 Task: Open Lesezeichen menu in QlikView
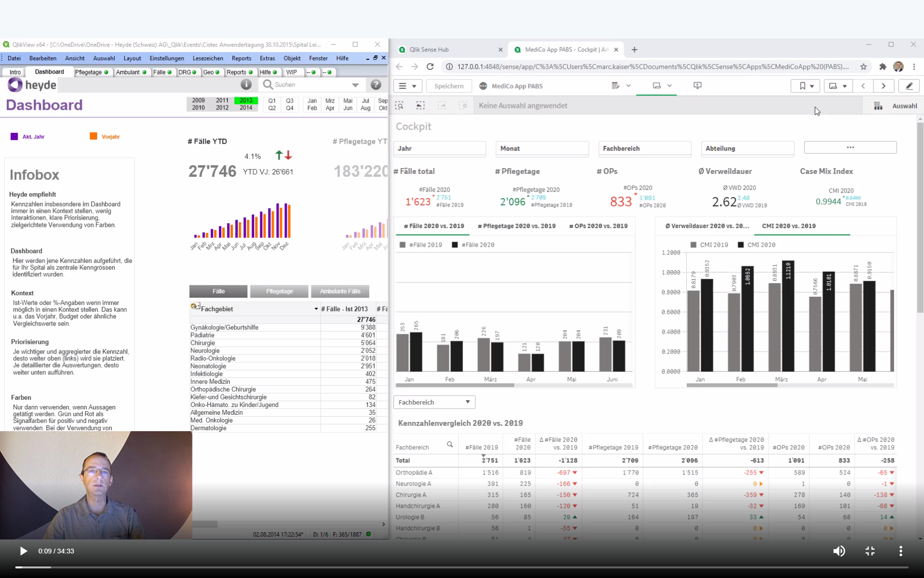click(x=208, y=58)
